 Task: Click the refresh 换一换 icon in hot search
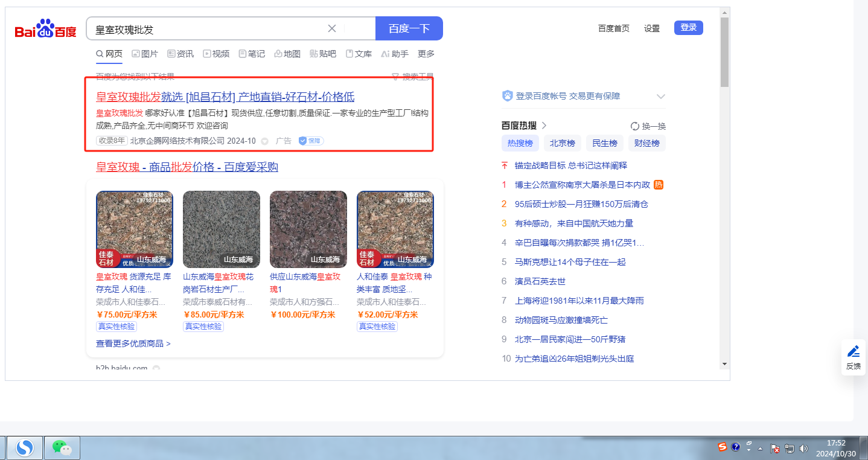point(635,126)
